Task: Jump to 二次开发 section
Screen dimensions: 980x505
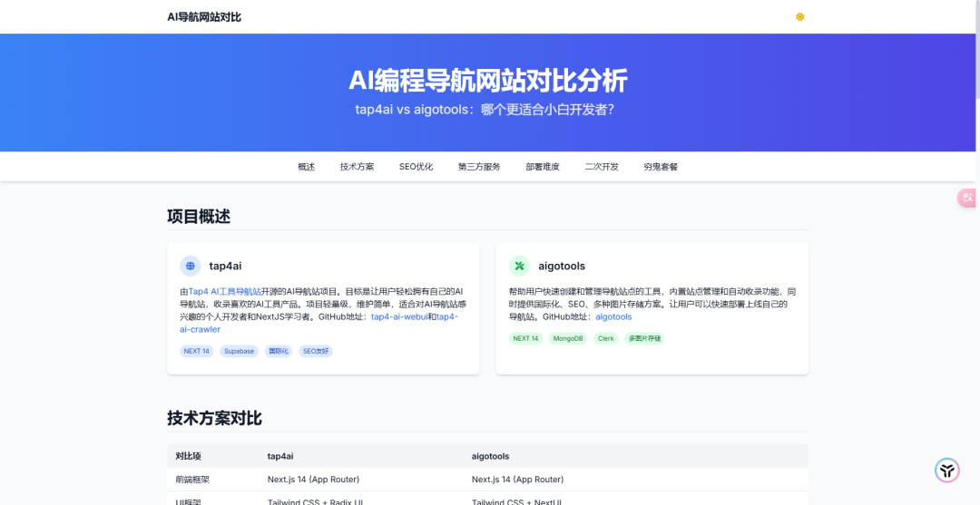Action: point(602,167)
